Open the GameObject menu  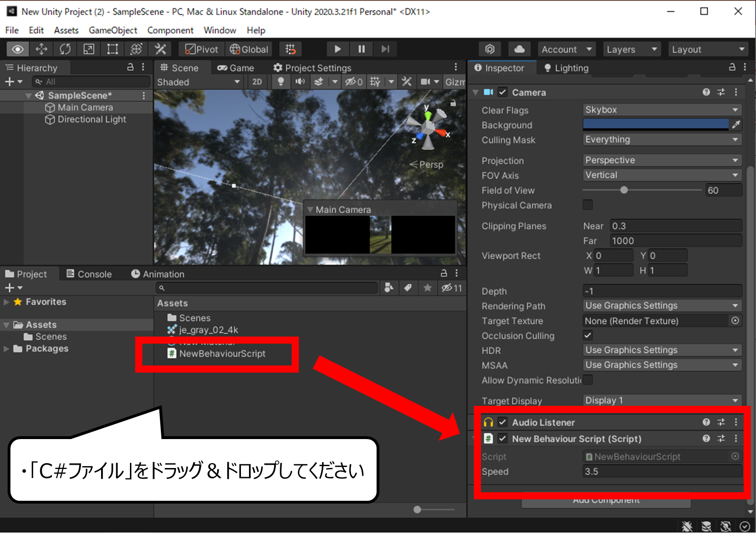tap(113, 30)
